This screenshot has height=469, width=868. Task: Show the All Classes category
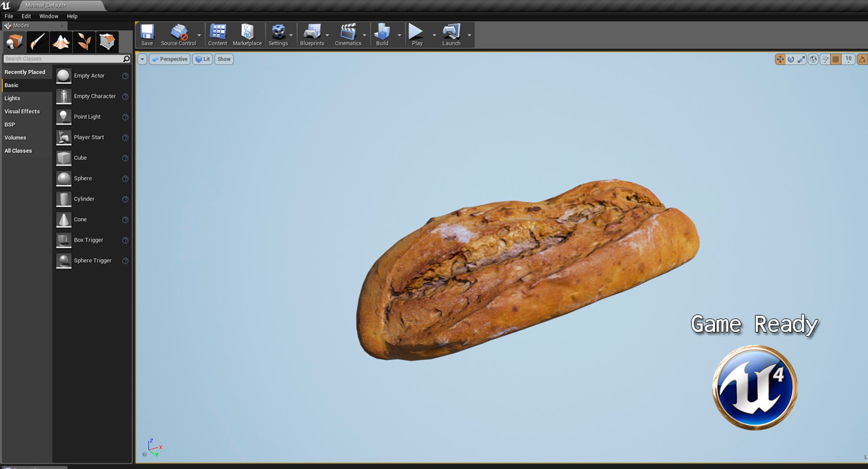tap(27, 151)
